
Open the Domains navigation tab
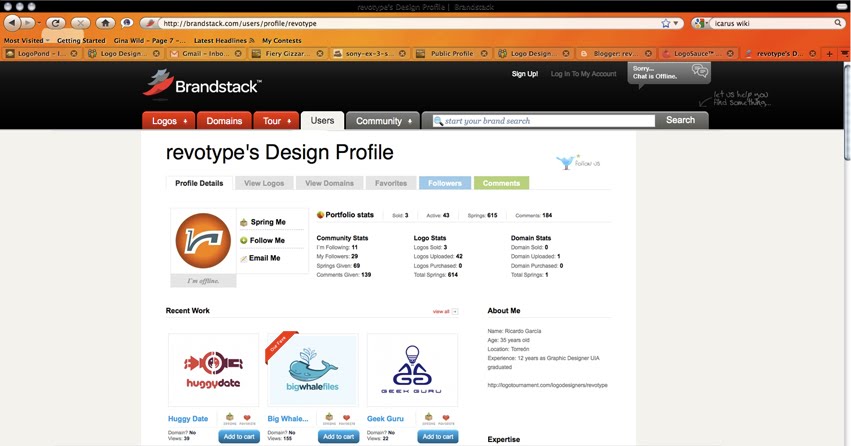pyautogui.click(x=224, y=120)
